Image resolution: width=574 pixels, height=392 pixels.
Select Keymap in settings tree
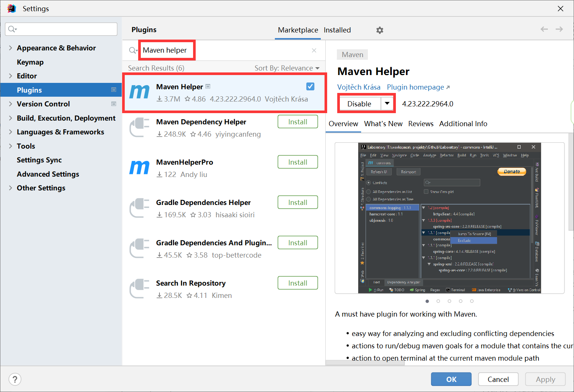pyautogui.click(x=30, y=62)
